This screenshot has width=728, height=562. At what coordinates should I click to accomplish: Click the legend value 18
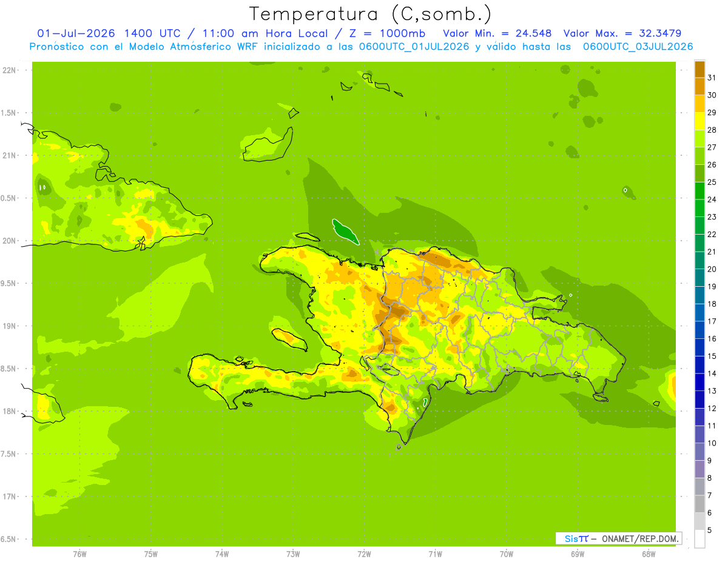[712, 304]
